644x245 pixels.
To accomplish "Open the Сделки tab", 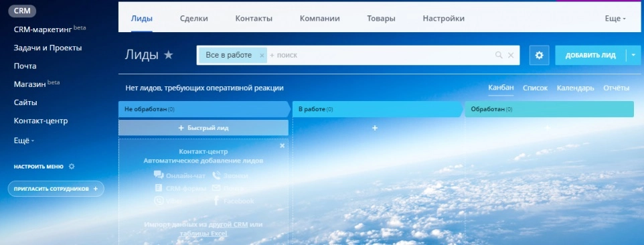I will tap(194, 19).
